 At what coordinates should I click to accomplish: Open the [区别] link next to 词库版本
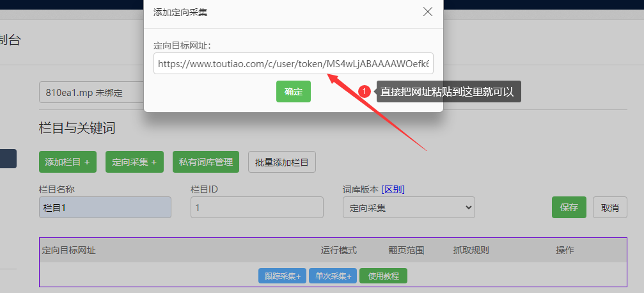click(x=393, y=189)
